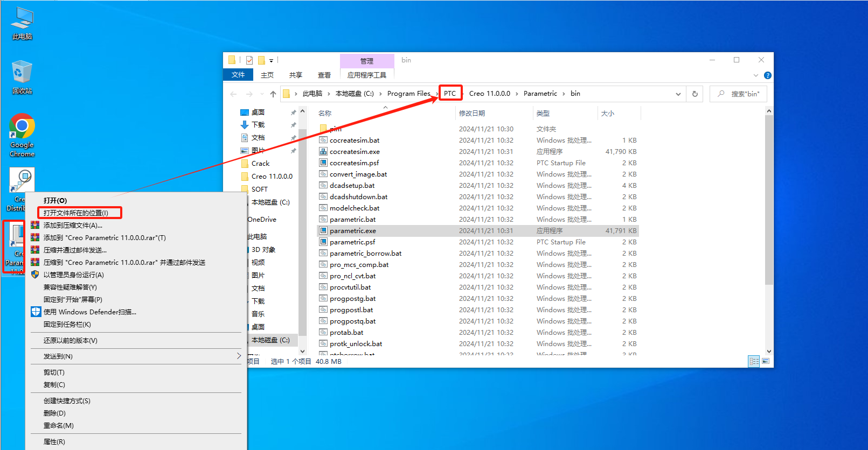This screenshot has width=868, height=450.
Task: Open Explorer help question mark icon
Action: pos(768,75)
